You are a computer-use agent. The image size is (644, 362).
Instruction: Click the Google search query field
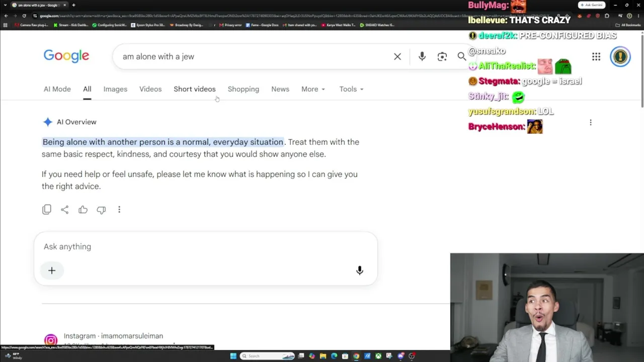pyautogui.click(x=254, y=56)
